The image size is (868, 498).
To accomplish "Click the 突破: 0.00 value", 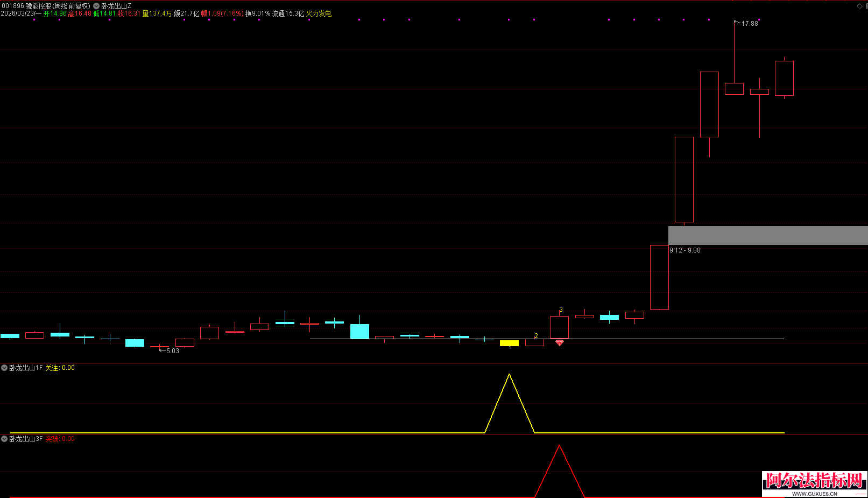I will pyautogui.click(x=60, y=439).
